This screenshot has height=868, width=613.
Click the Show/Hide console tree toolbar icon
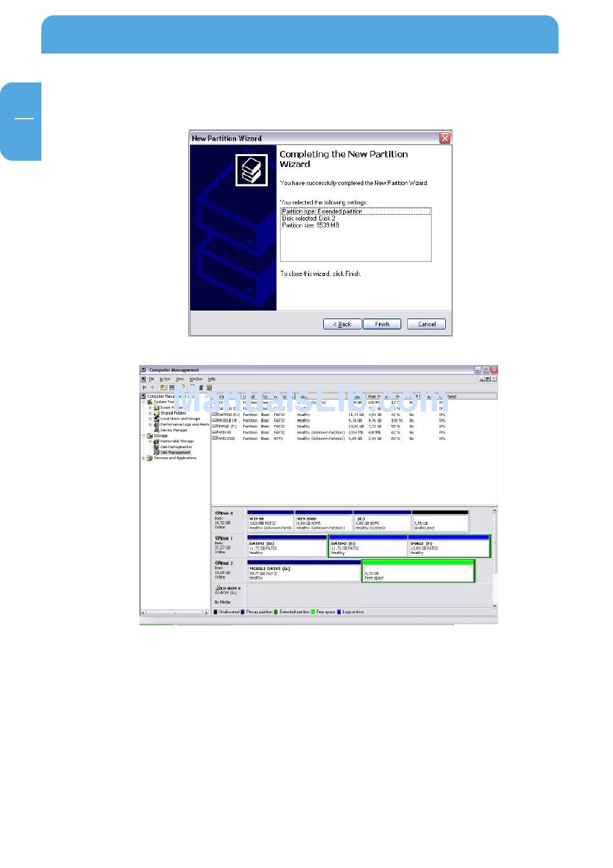pyautogui.click(x=172, y=388)
